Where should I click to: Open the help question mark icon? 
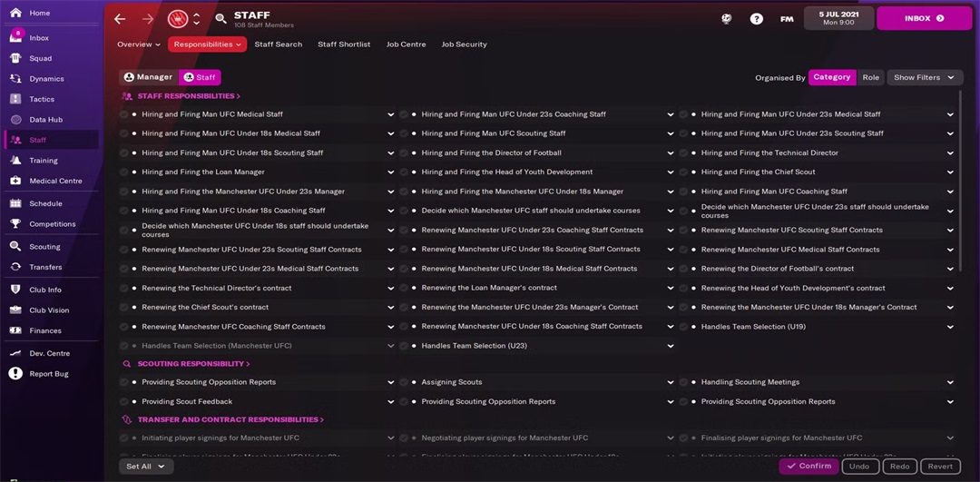coord(757,18)
